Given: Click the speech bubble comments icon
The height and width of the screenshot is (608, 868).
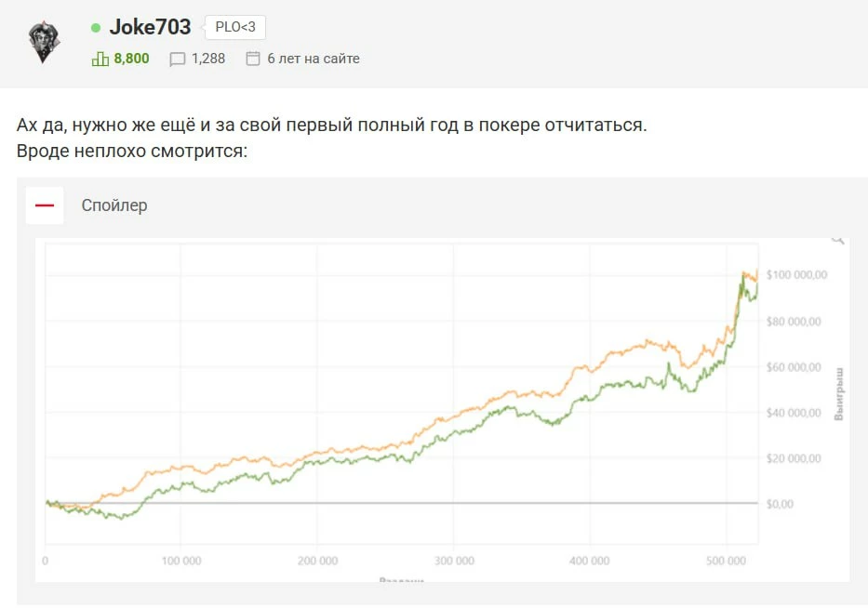Looking at the screenshot, I should click(178, 59).
